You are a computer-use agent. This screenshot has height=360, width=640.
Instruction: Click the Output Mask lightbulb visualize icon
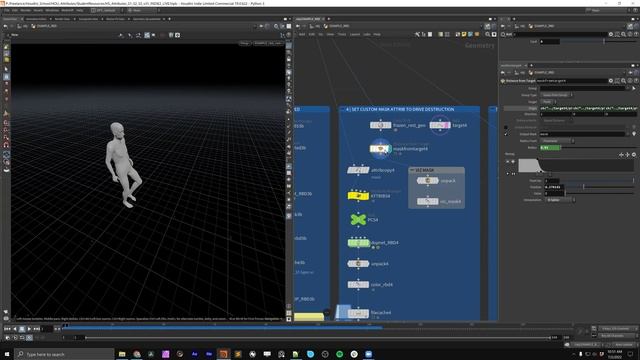tap(634, 134)
